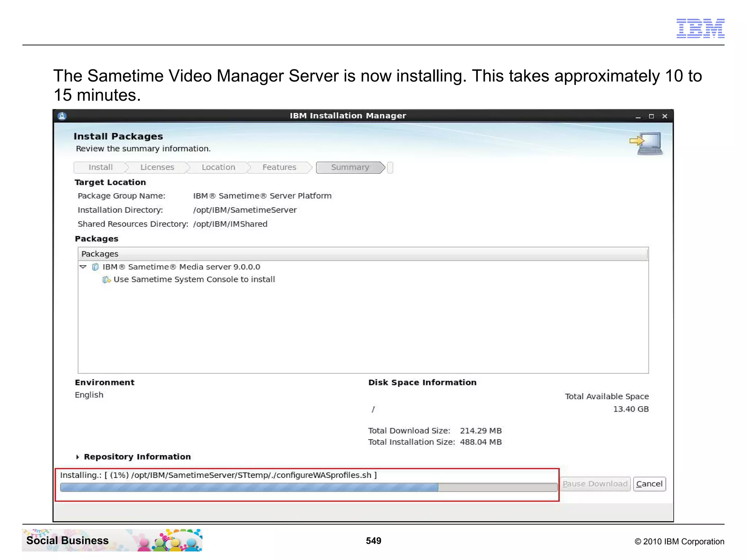Expand the Repository Information section
The height and width of the screenshot is (560, 747).
click(x=77, y=457)
